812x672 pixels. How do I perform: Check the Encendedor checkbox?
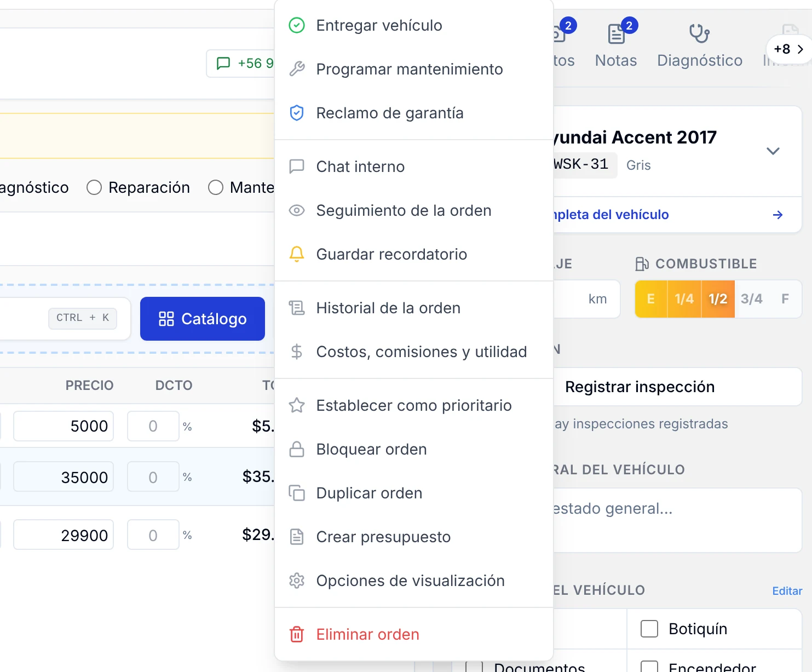tap(649, 666)
